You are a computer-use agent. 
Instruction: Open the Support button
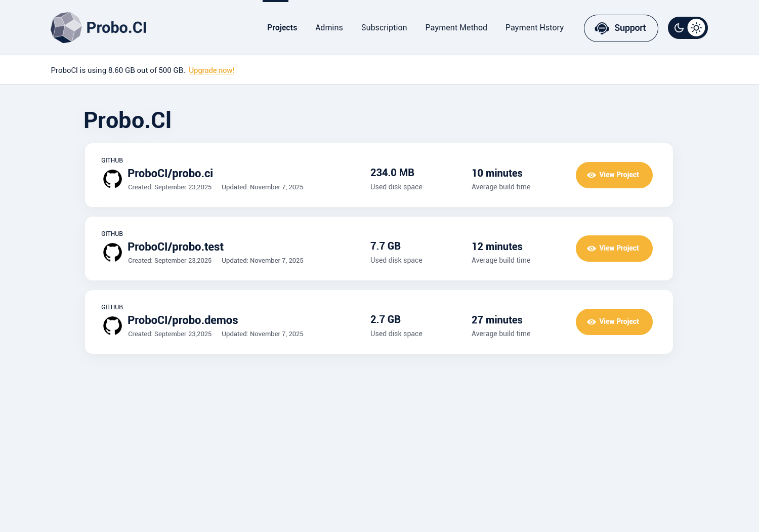pos(621,28)
